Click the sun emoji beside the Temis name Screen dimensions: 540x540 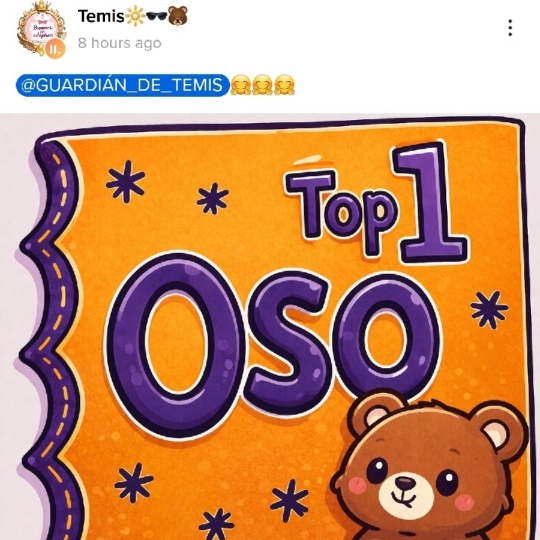135,16
